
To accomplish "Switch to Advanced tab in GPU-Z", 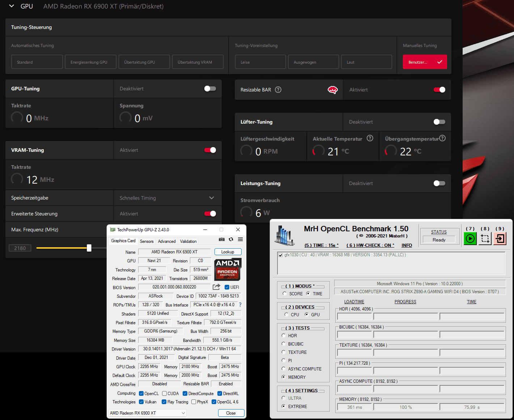I will [167, 241].
